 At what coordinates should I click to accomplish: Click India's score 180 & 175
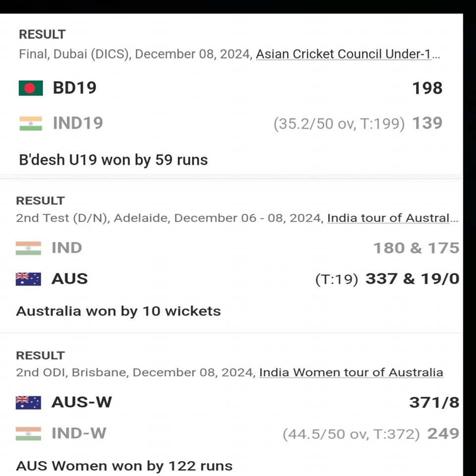click(x=416, y=248)
